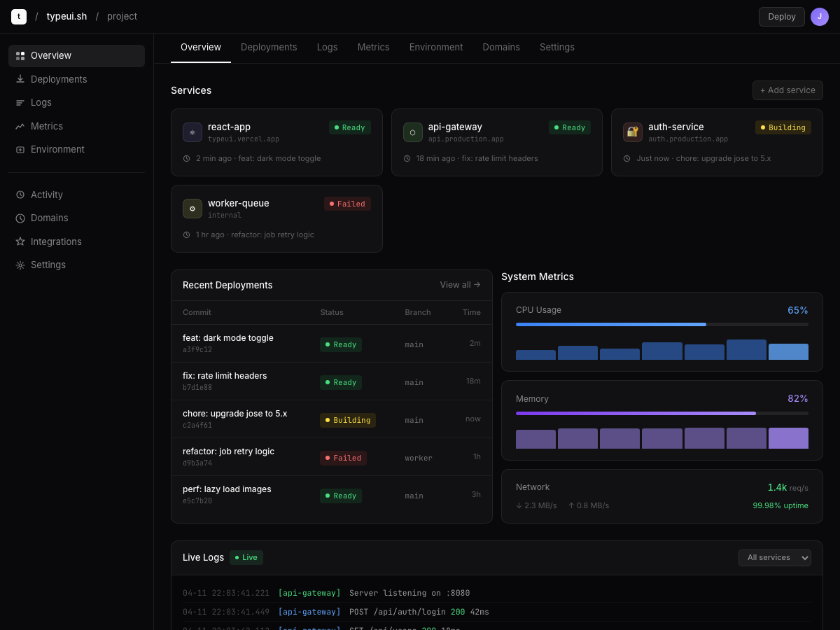Click the clock icon on auth-service card
This screenshot has height=630, width=840.
pyautogui.click(x=626, y=158)
